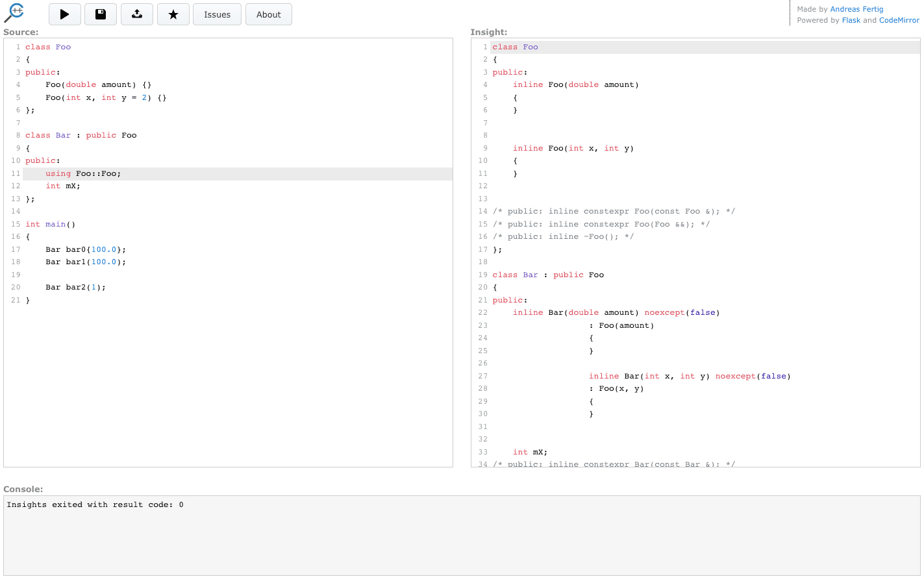
Task: Click Insight line 'inline Foo(double amount)'
Action: click(x=576, y=85)
